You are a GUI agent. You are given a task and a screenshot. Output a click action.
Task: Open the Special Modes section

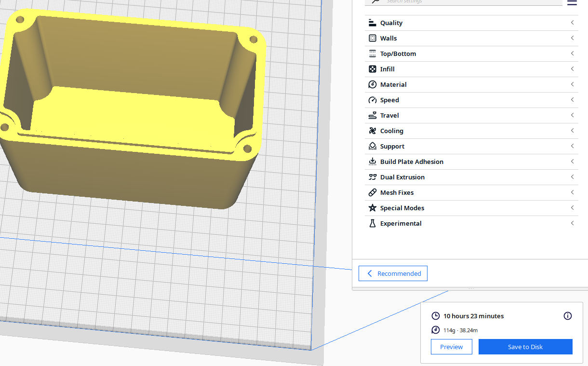402,208
